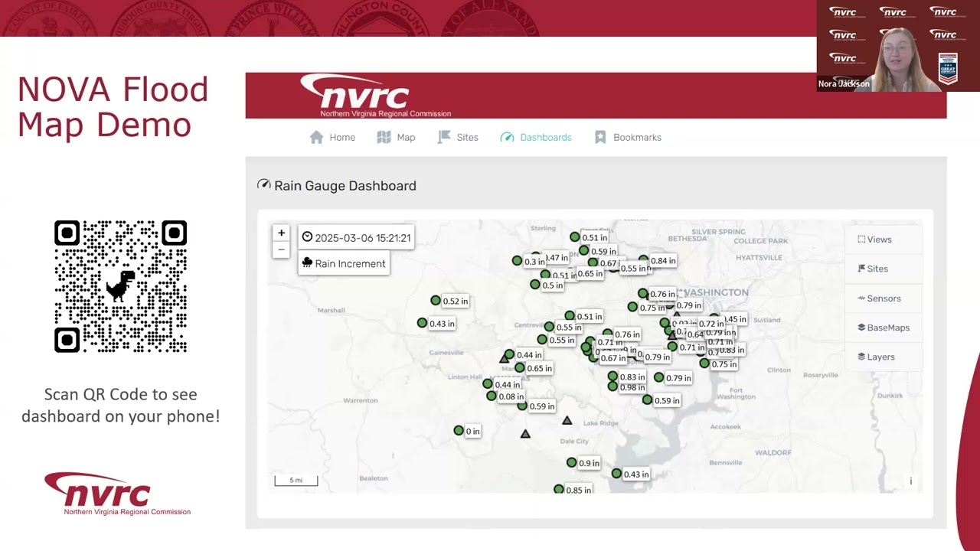The width and height of the screenshot is (980, 551).
Task: Go to the Sites navigation item
Action: coord(457,137)
